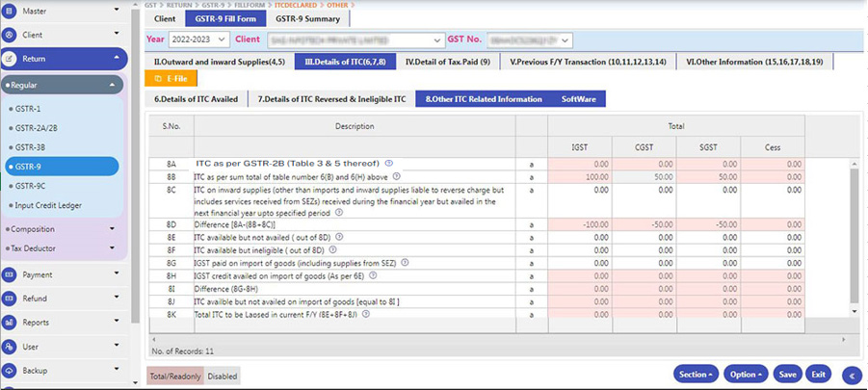Switch to GSTR-9 Summary tab
Image resolution: width=868 pixels, height=390 pixels.
tap(308, 18)
